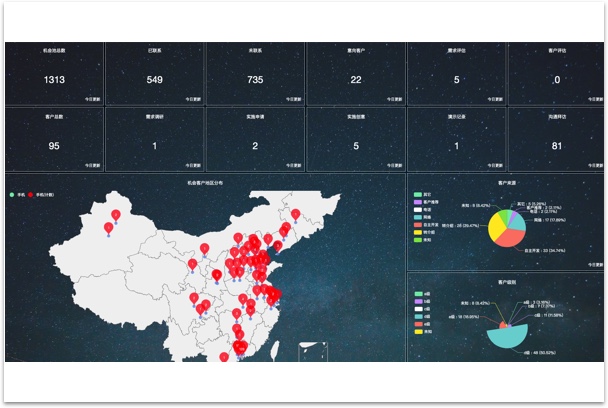The image size is (608, 408).
Task: Toggle d级 legend item in 客户级别 chart
Action: 422,316
